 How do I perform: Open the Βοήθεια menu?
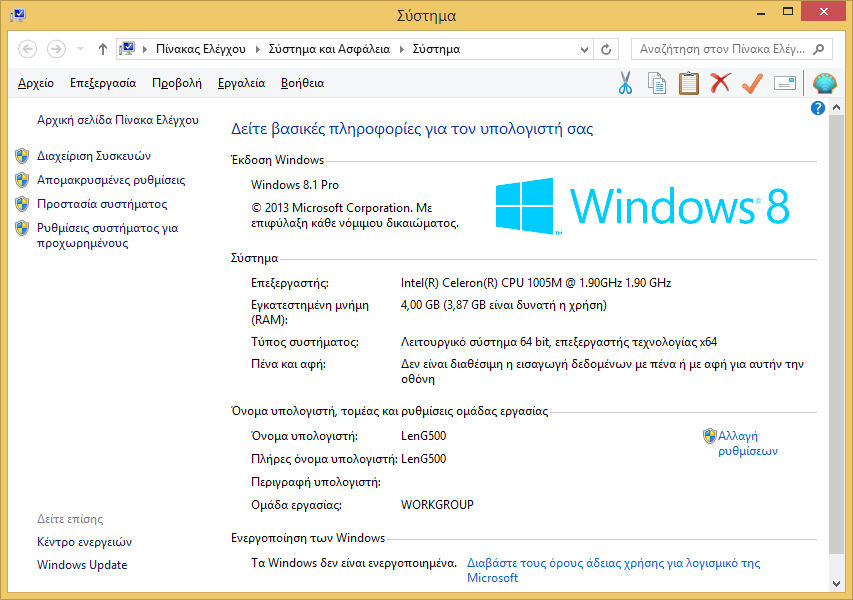302,83
